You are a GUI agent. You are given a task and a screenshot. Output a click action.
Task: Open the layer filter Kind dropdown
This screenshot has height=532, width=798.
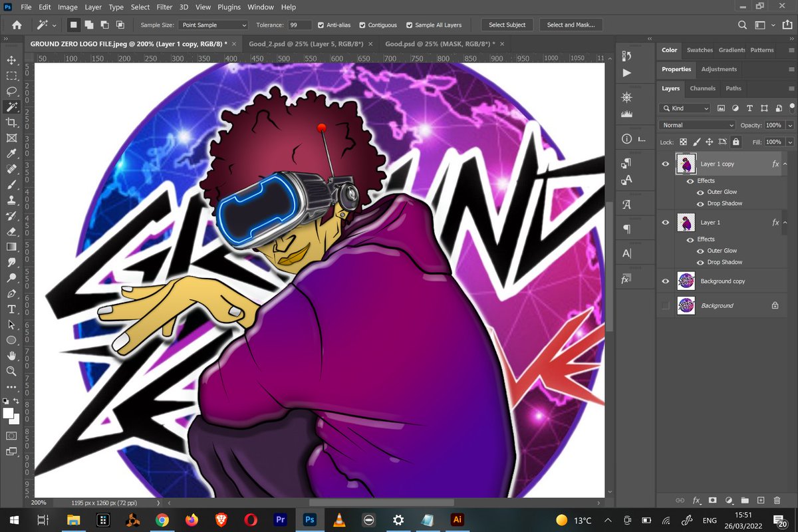(685, 108)
